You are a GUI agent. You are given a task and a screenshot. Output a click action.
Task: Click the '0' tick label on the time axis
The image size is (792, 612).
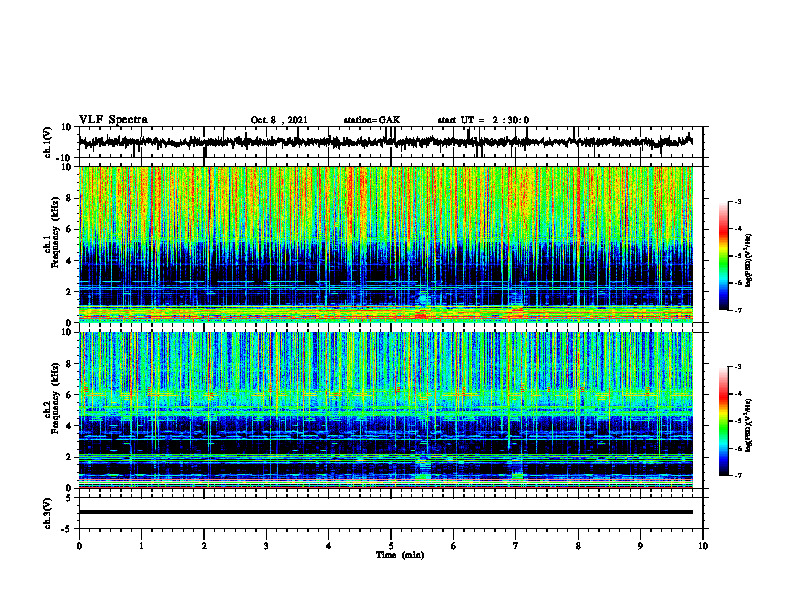tap(79, 546)
